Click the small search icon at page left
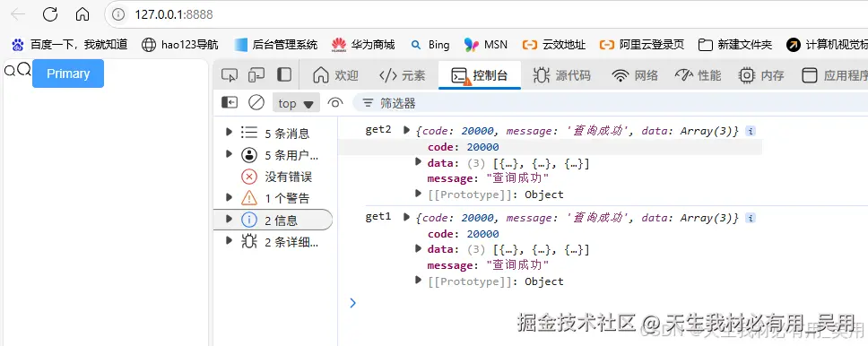868x346 pixels. 10,71
